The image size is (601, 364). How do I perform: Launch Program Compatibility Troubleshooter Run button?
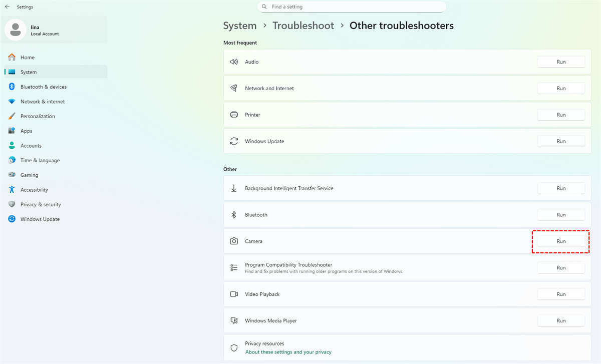[561, 268]
